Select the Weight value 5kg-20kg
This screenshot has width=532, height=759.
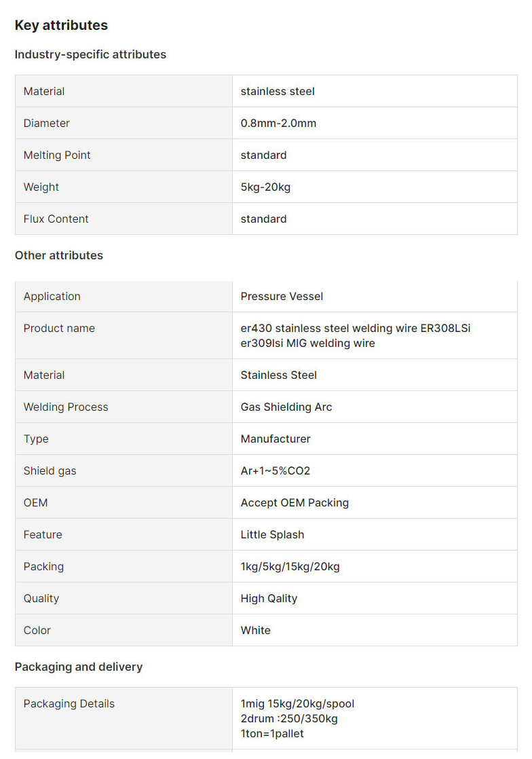pos(265,187)
